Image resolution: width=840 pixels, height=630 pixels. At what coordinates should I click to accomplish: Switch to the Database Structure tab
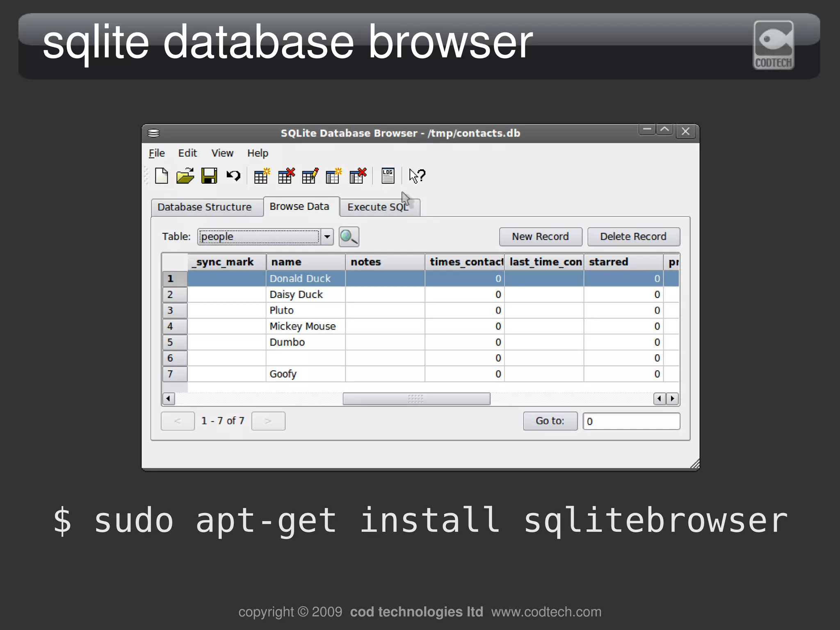click(207, 207)
